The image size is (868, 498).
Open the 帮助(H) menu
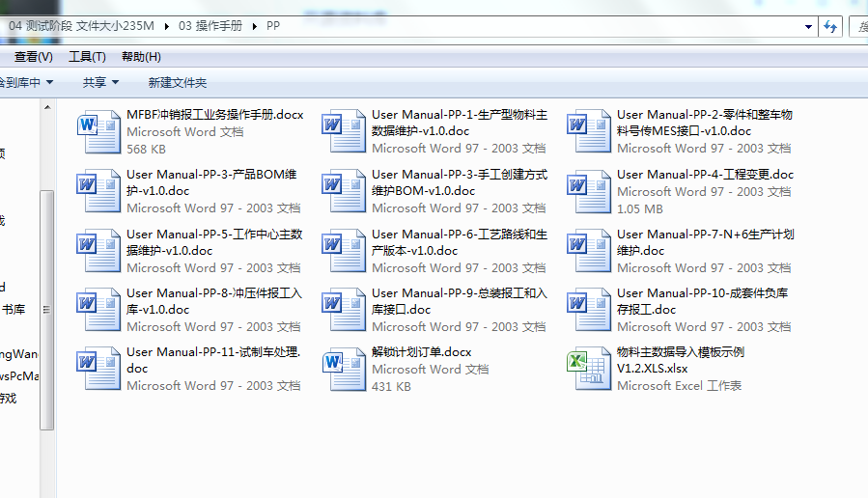141,57
